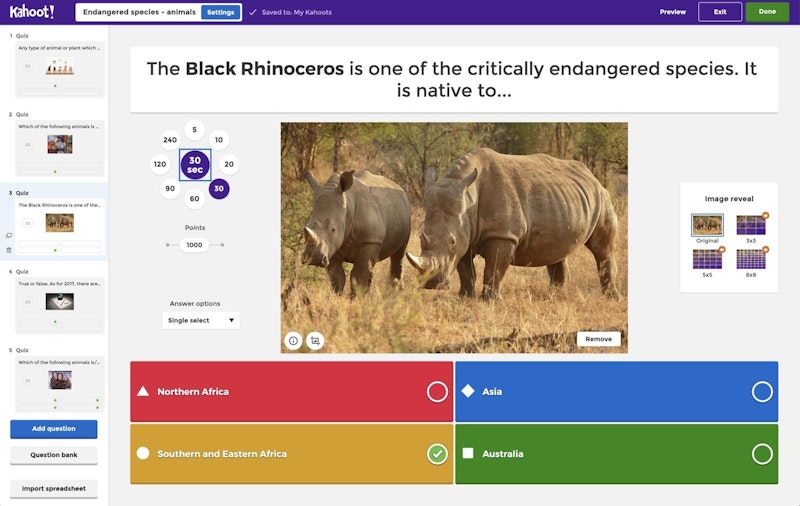This screenshot has height=506, width=800.
Task: Click the Saved to: My Kahoots text
Action: (296, 12)
